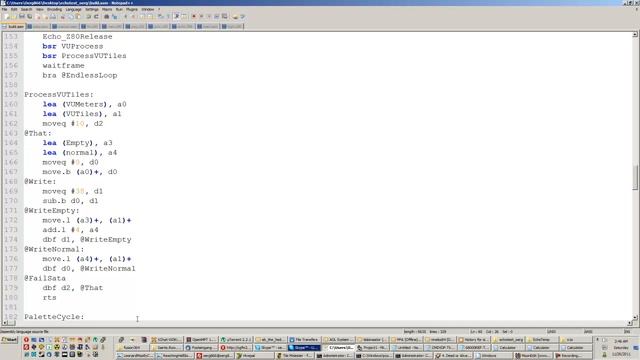Click the Paste toolbar icon
This screenshot has height=360, width=640.
[78, 16]
